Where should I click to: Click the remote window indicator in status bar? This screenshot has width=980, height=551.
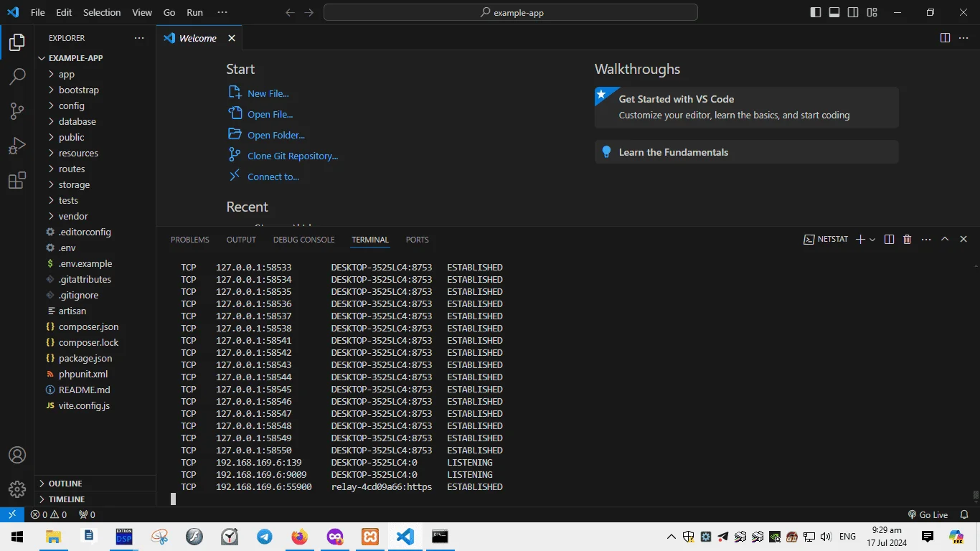(x=12, y=514)
